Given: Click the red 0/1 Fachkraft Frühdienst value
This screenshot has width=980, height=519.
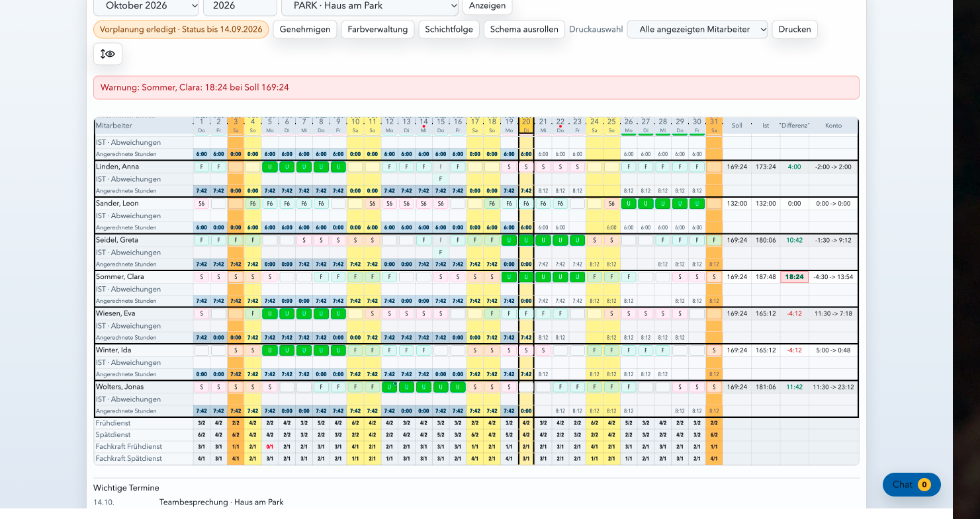Looking at the screenshot, I should click(x=270, y=447).
